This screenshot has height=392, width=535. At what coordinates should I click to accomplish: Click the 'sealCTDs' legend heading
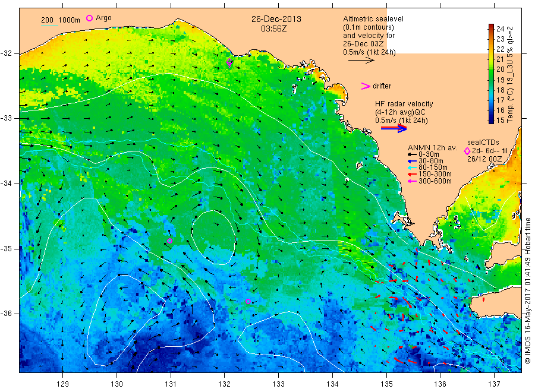coord(483,143)
